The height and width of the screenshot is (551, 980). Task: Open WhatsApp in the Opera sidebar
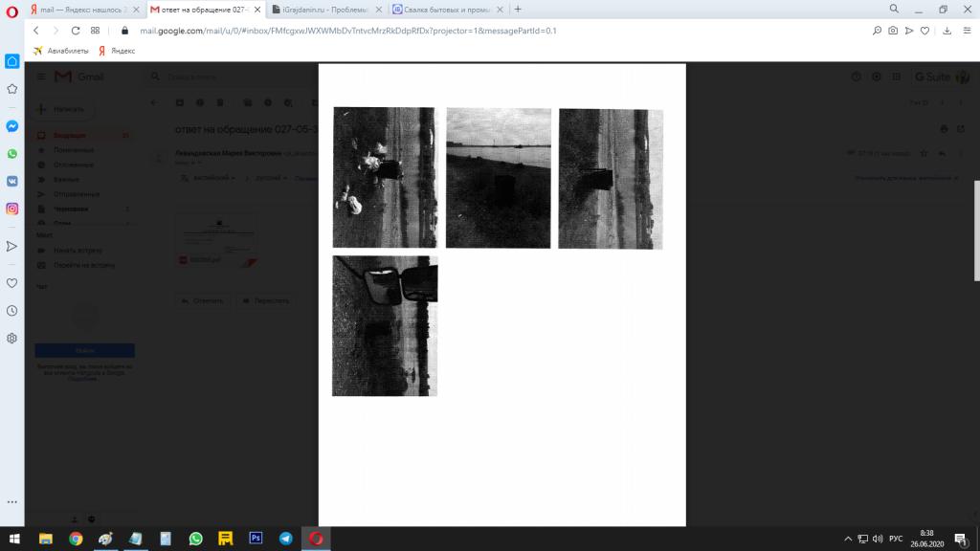coord(12,153)
